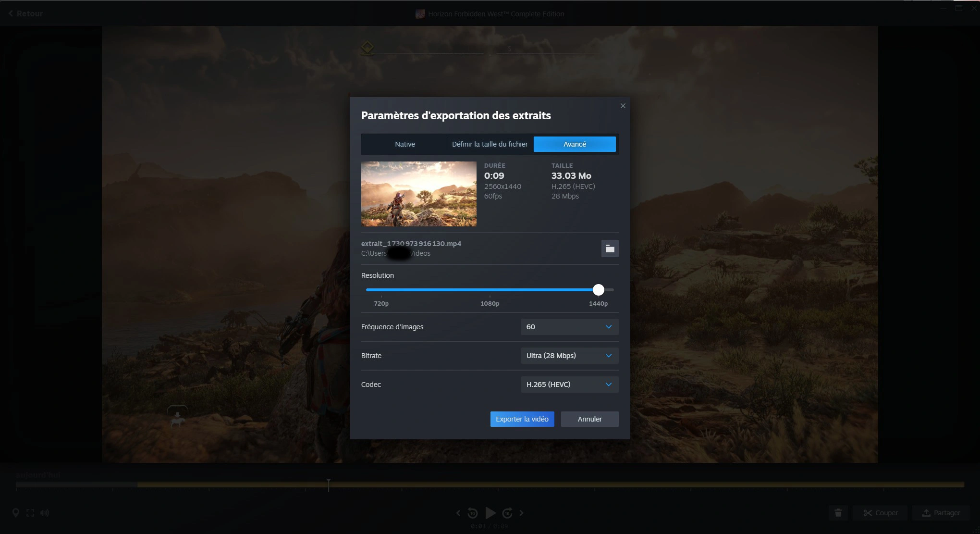
Task: Click the clip preview thumbnail in dialog
Action: coord(419,194)
